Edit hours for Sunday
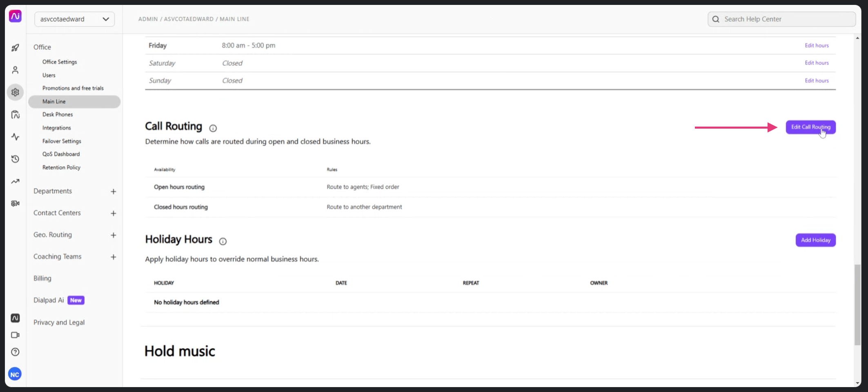 click(x=817, y=81)
